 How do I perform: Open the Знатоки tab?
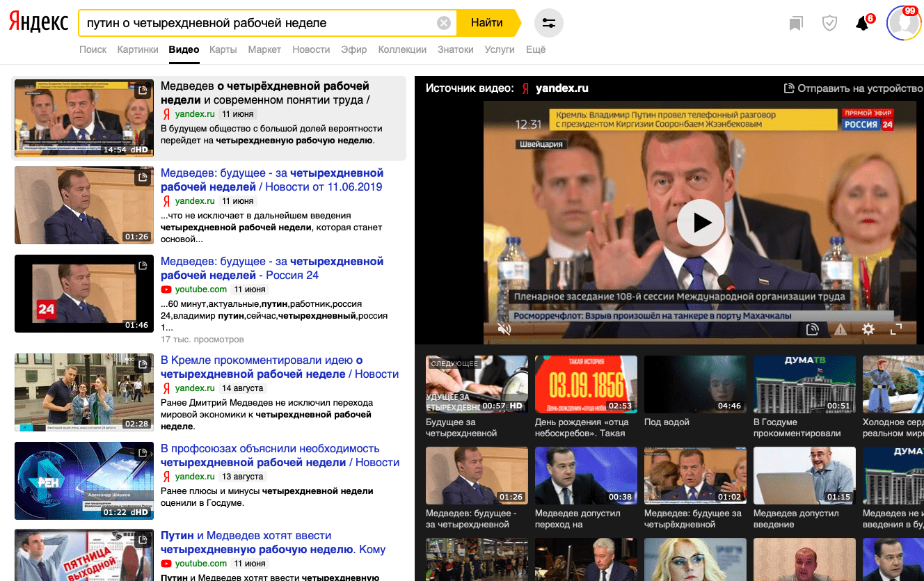pos(456,49)
